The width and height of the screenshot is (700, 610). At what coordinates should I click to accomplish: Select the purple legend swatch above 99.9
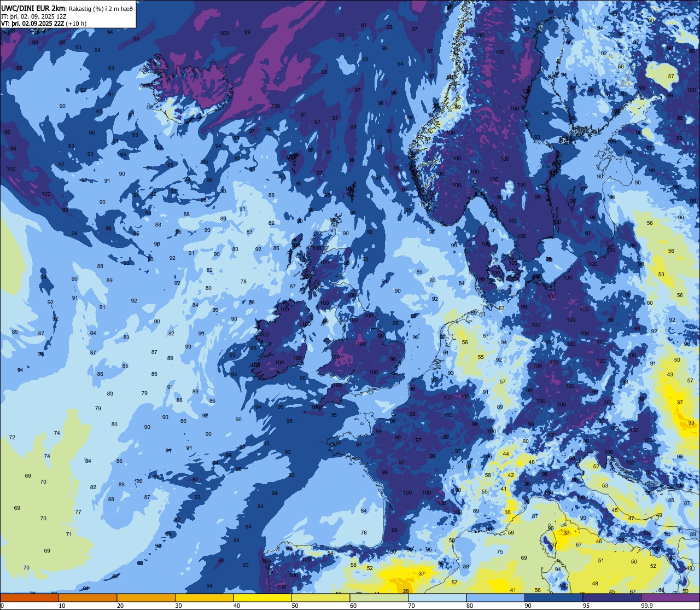670,597
